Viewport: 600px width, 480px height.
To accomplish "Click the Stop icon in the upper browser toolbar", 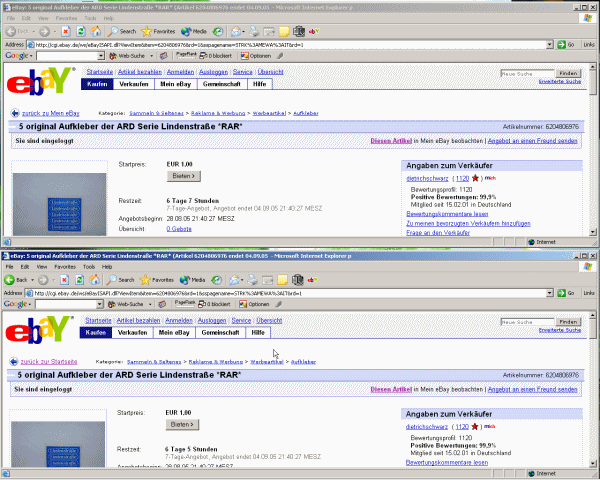I will click(64, 31).
